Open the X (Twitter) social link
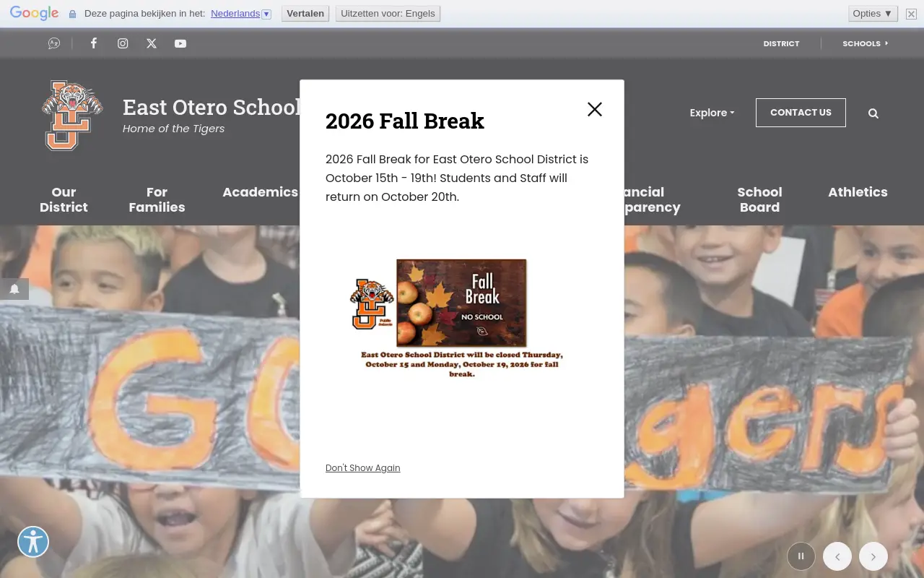This screenshot has width=924, height=578. tap(152, 43)
